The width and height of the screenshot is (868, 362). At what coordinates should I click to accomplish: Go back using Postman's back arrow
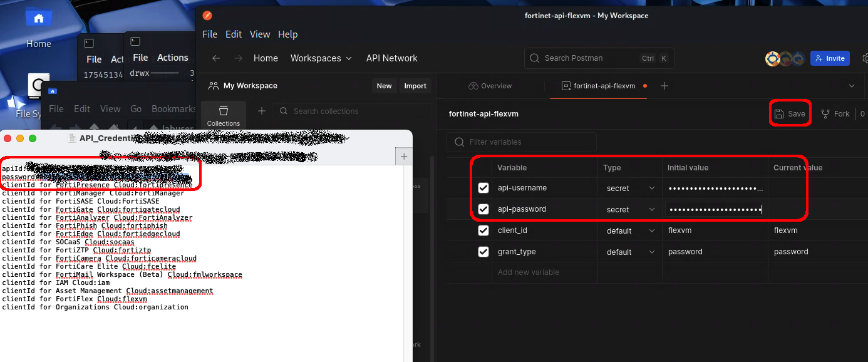[216, 58]
